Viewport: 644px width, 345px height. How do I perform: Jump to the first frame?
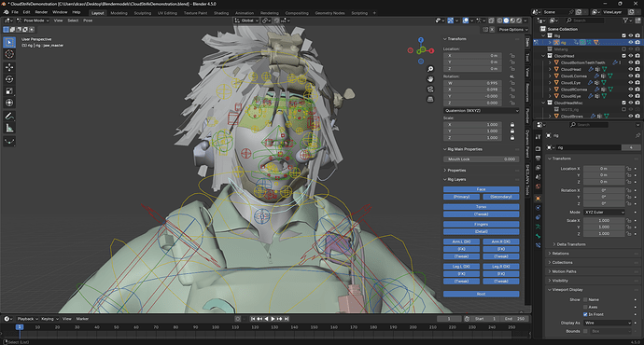(x=253, y=319)
